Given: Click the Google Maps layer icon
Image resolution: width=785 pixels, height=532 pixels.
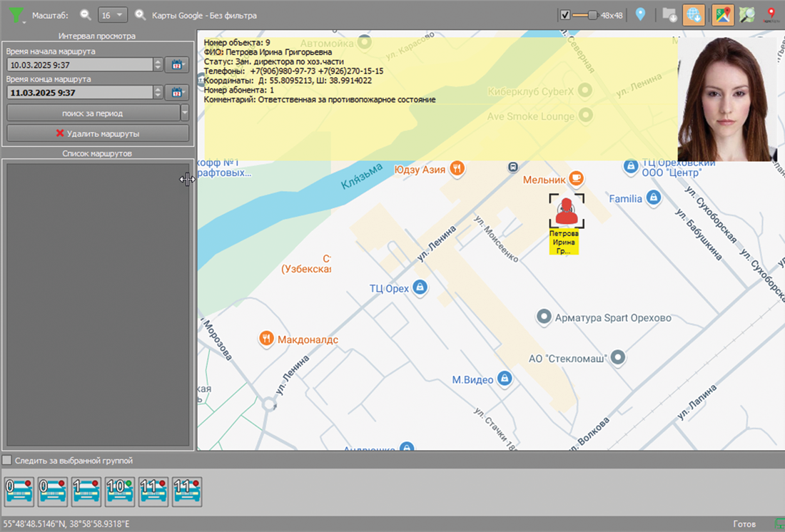Looking at the screenshot, I should (x=723, y=15).
